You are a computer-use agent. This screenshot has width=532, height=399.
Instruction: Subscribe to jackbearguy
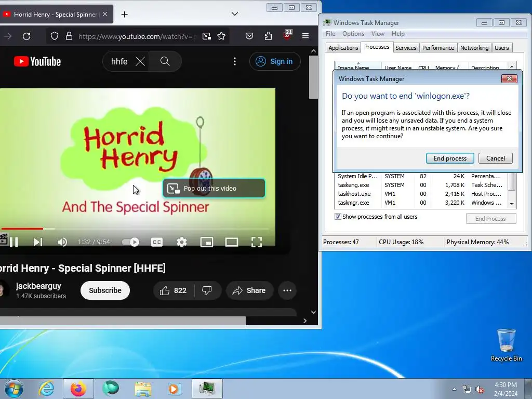105,290
